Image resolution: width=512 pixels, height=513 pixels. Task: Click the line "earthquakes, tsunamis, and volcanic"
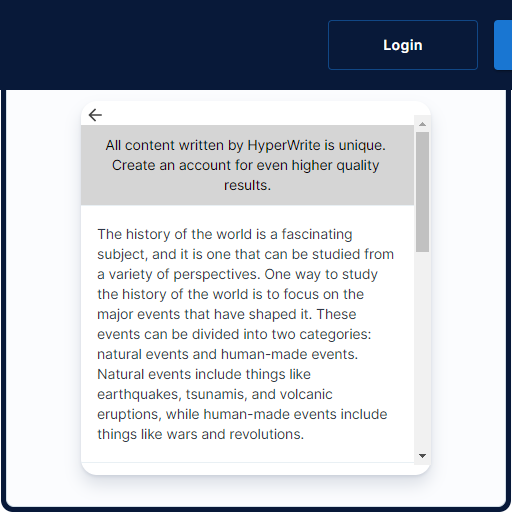coord(215,394)
